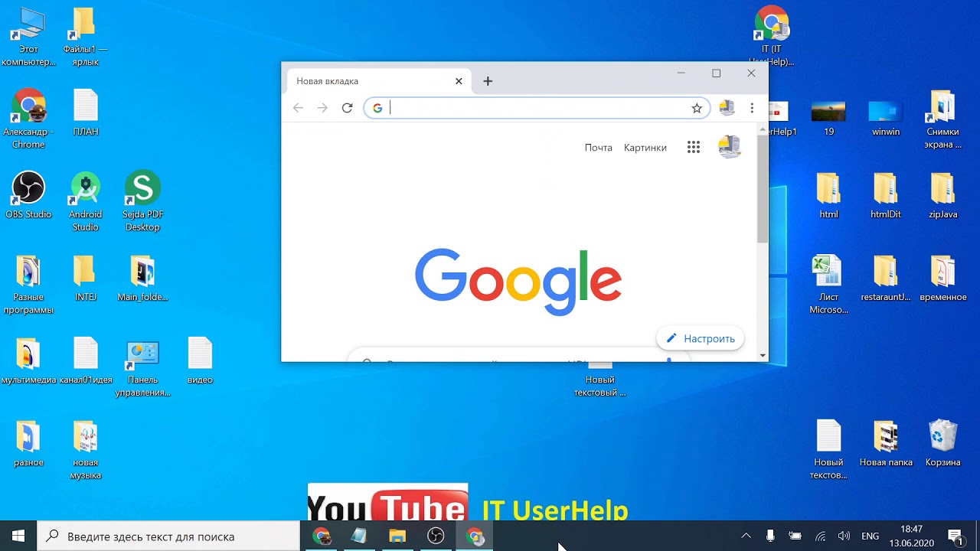
Task: Open the Картинки link
Action: tap(645, 148)
